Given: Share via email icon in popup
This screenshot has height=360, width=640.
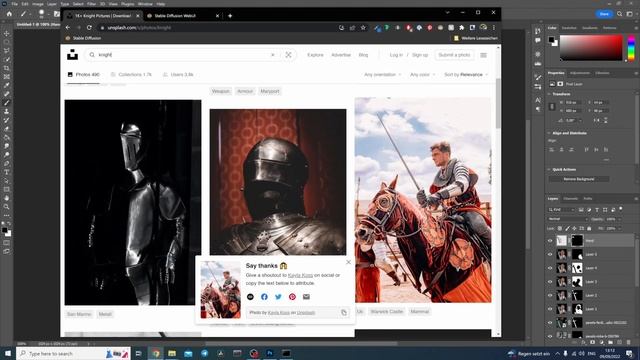Looking at the screenshot, I should pyautogui.click(x=306, y=297).
